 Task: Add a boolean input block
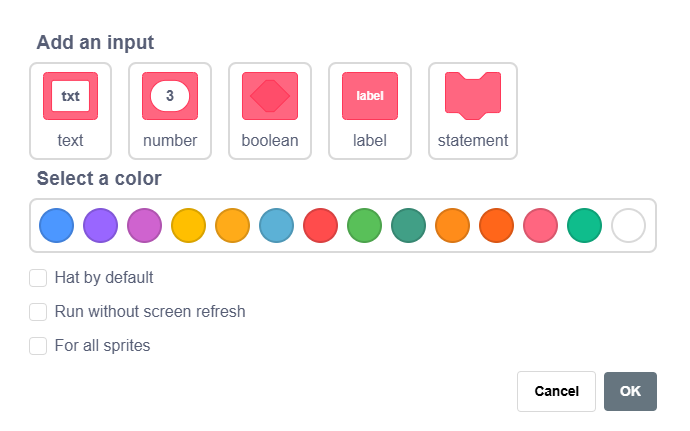(270, 111)
